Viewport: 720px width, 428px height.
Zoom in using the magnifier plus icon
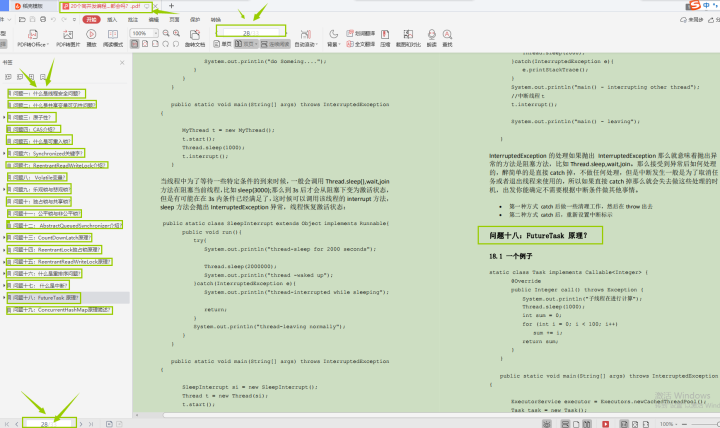[176, 34]
